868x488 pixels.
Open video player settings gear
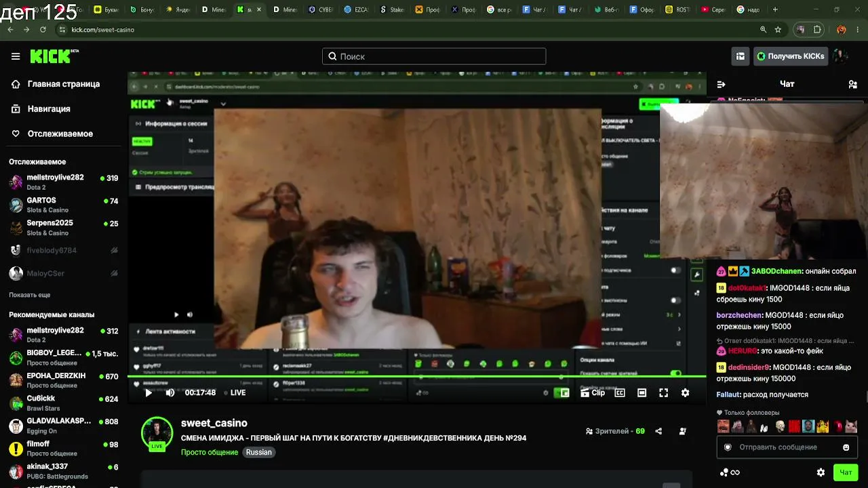(x=685, y=392)
